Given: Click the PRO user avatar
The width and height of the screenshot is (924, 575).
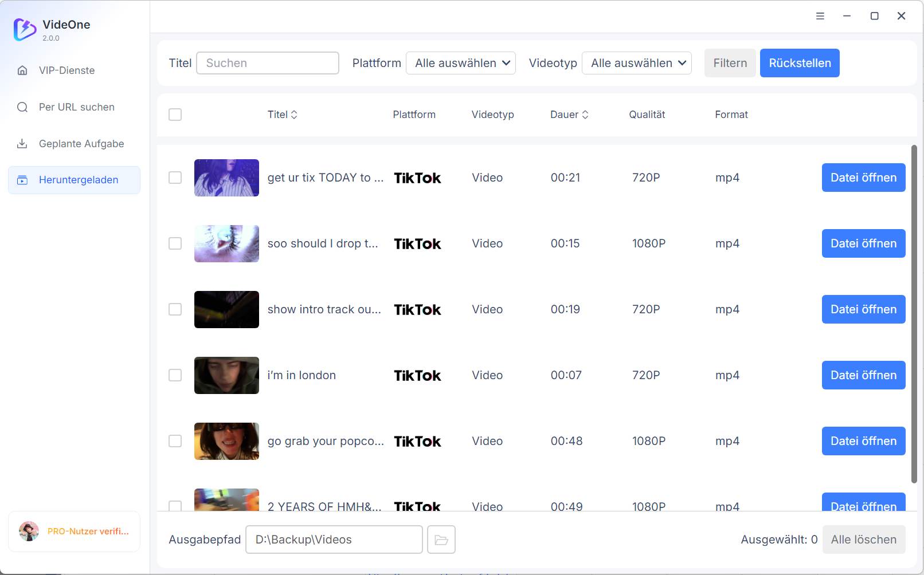Looking at the screenshot, I should coord(29,531).
